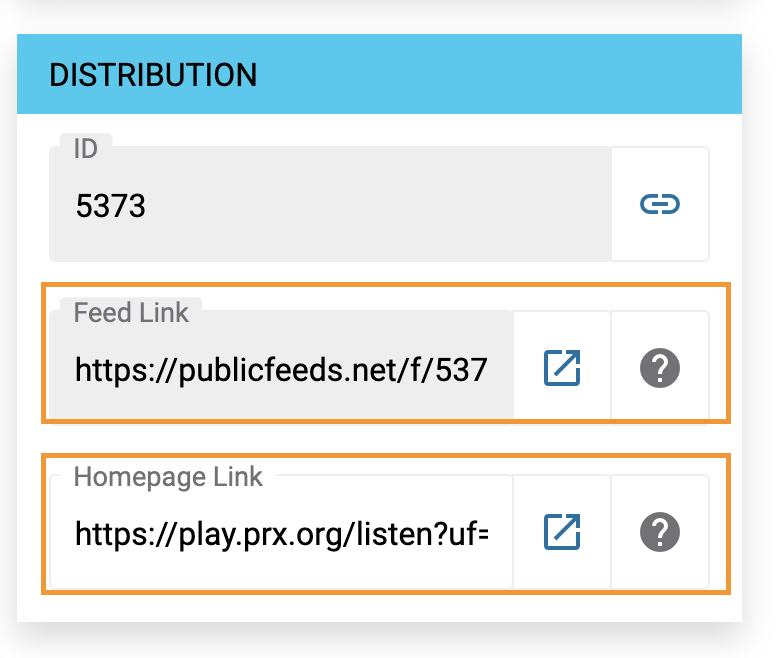Show help for the Feed Link field
The height and width of the screenshot is (658, 780).
click(x=660, y=368)
